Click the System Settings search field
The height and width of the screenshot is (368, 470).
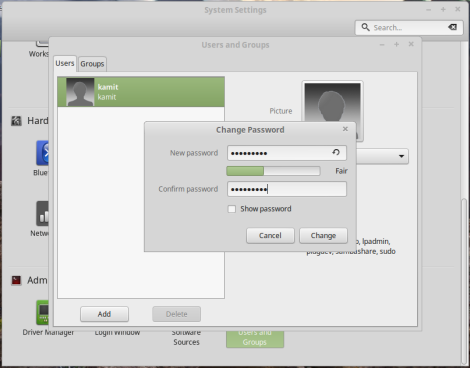coord(409,27)
